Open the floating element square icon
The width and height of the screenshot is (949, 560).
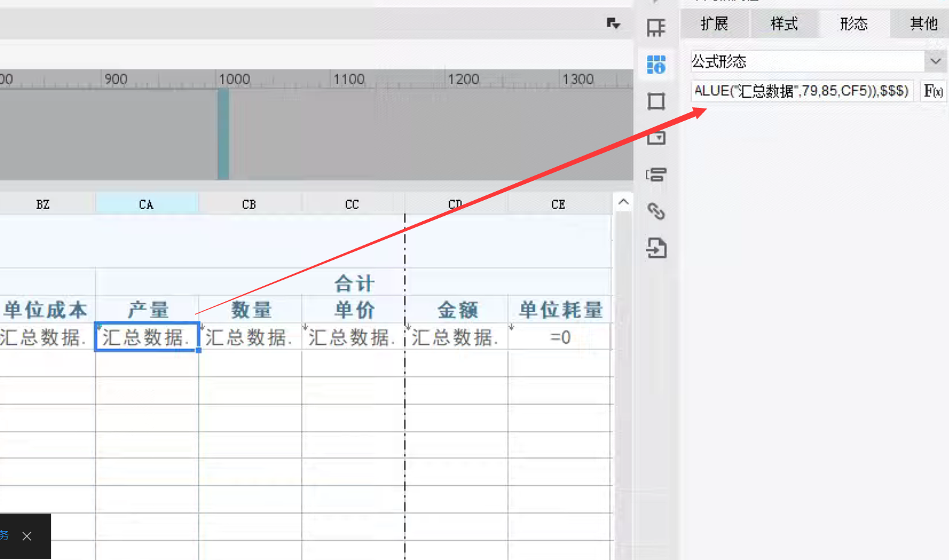point(656,101)
